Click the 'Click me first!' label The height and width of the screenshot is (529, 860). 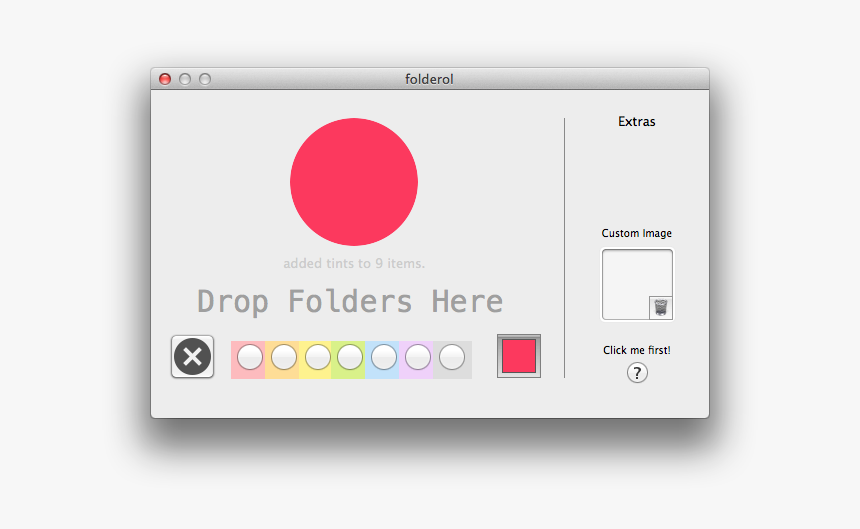click(637, 350)
